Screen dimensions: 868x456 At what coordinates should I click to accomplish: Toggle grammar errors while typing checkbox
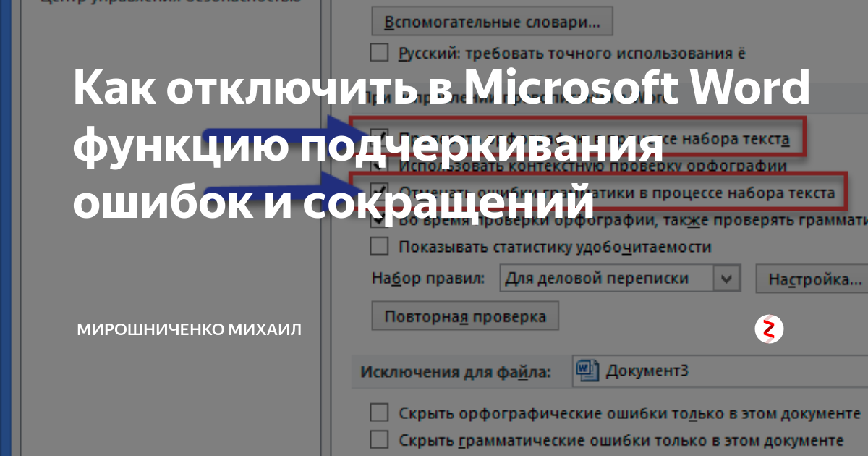tap(379, 193)
